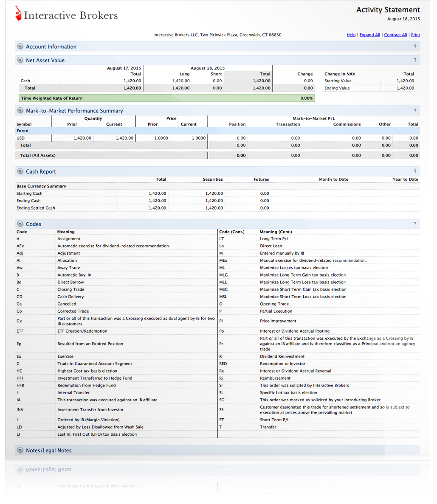Click the ETF Creation/Redemption meaning
The image size is (437, 504).
coord(82,331)
